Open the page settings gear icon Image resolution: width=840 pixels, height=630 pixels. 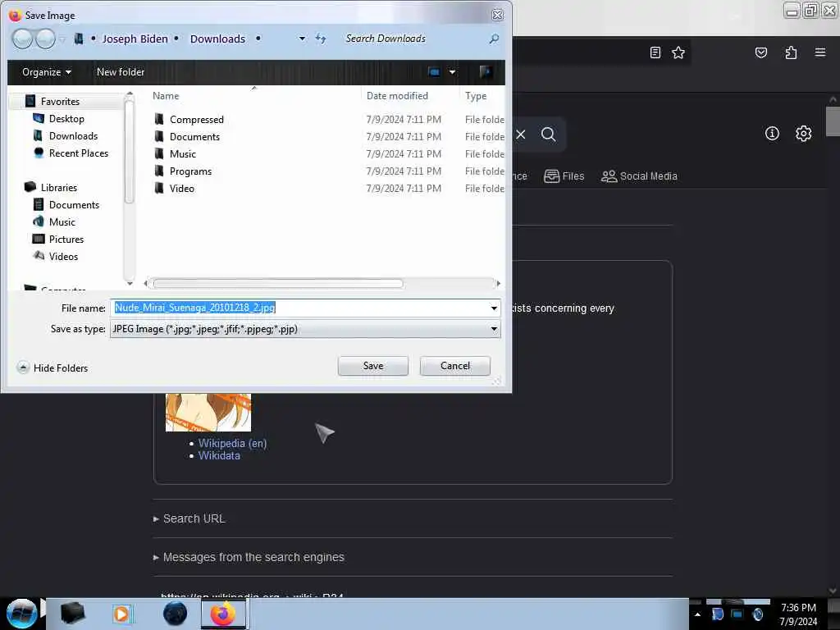(x=803, y=134)
